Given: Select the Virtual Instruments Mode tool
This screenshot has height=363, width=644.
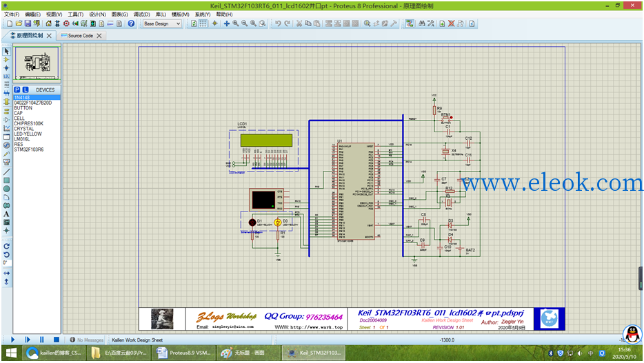Looking at the screenshot, I should tap(6, 162).
